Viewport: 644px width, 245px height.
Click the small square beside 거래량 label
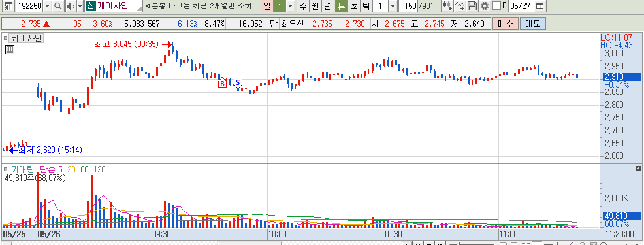[6, 169]
